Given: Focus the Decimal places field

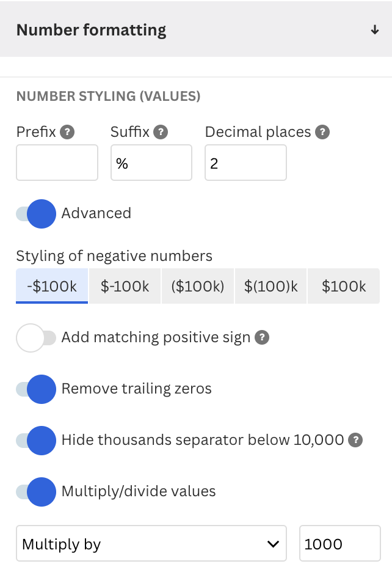Looking at the screenshot, I should [x=245, y=163].
